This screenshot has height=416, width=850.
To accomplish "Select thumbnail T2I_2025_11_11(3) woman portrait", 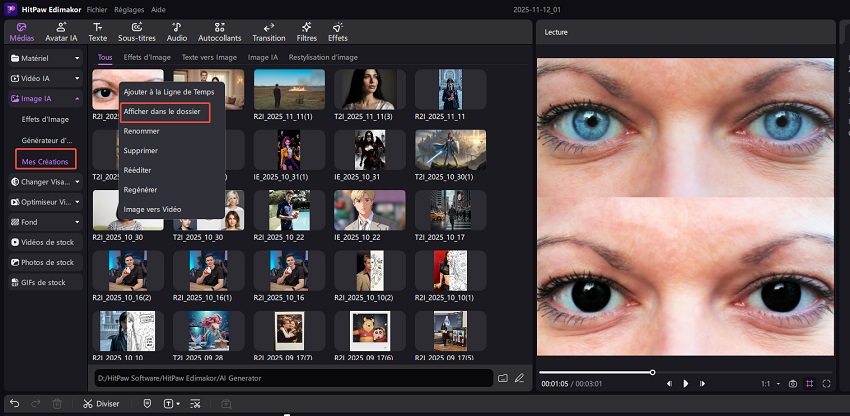I will click(370, 89).
